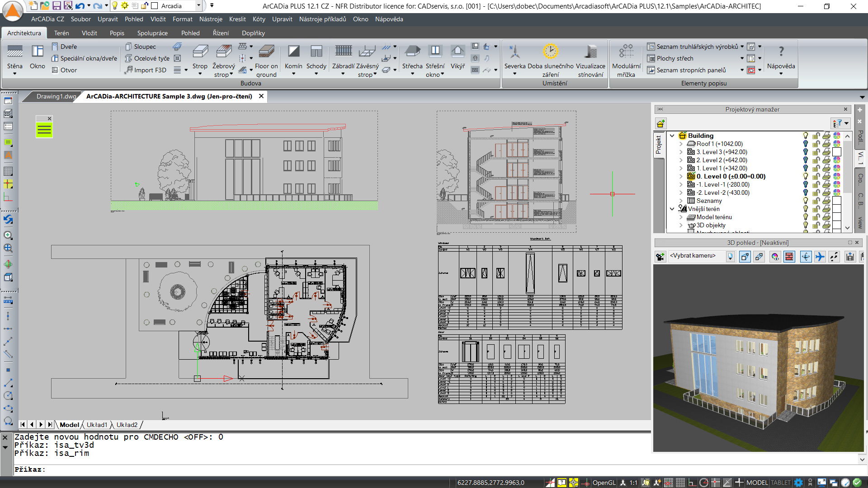
Task: Open Seznam truhlářských výrobků dropdown arrow
Action: (742, 47)
